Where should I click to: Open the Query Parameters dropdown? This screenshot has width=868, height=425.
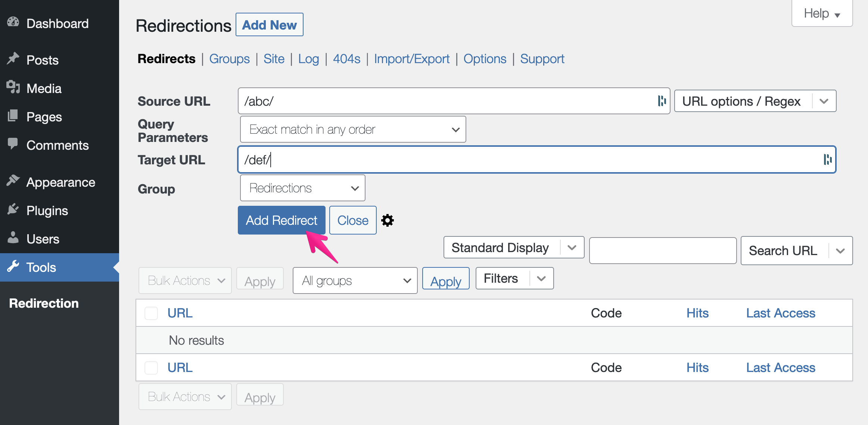tap(352, 129)
